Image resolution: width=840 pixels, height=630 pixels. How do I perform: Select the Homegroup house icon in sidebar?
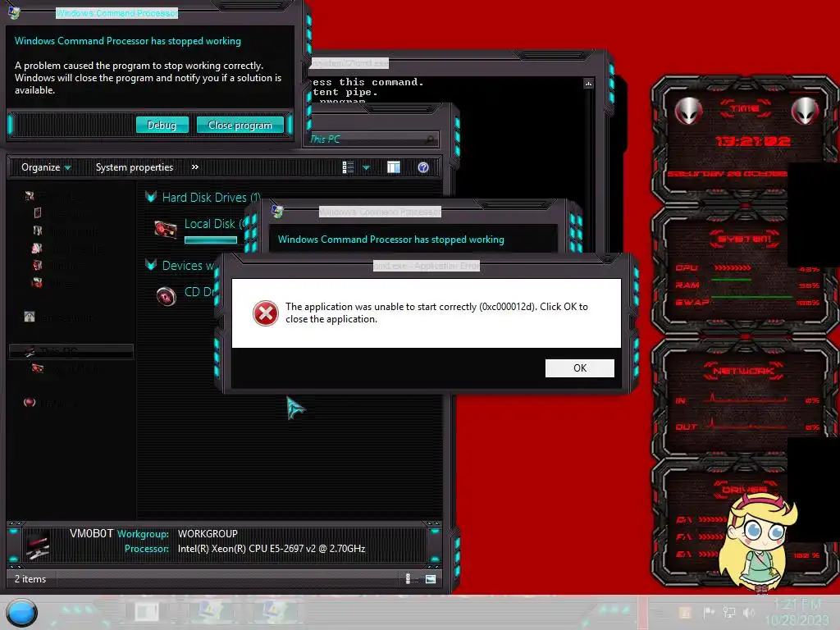[30, 317]
